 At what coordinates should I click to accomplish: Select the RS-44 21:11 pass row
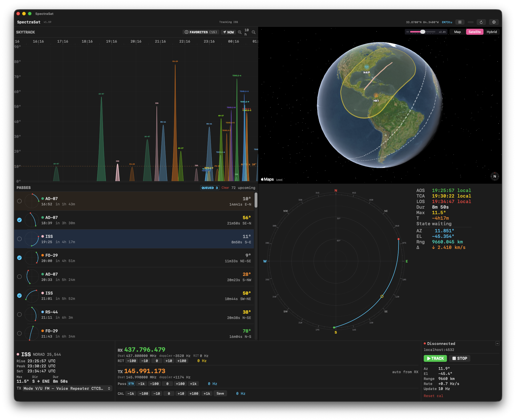134,314
